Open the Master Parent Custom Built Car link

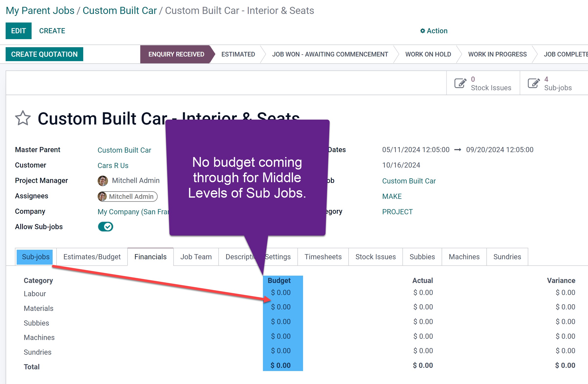(124, 150)
